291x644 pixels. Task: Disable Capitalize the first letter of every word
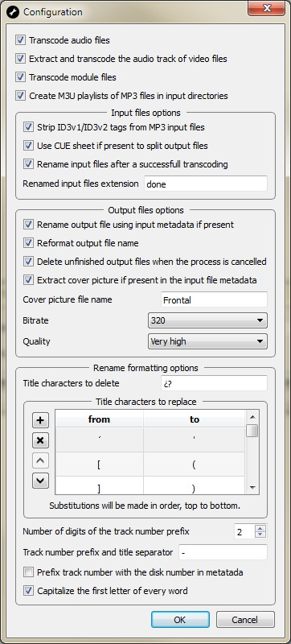[x=28, y=591]
